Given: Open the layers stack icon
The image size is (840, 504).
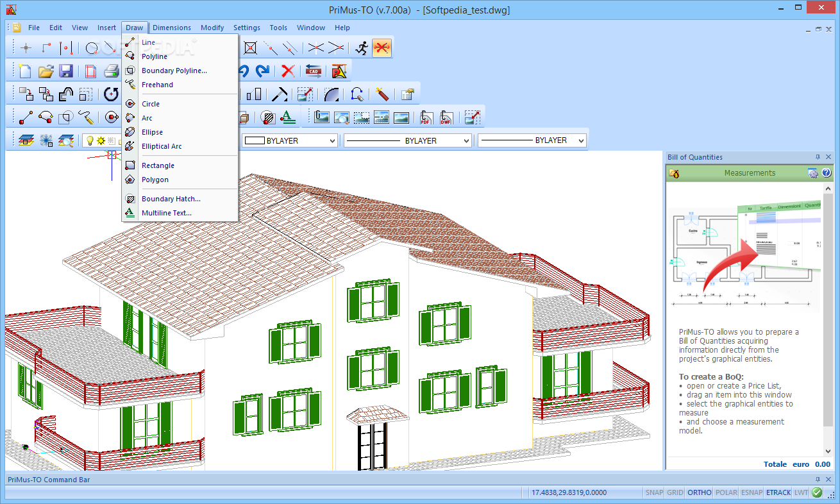Looking at the screenshot, I should [x=26, y=140].
